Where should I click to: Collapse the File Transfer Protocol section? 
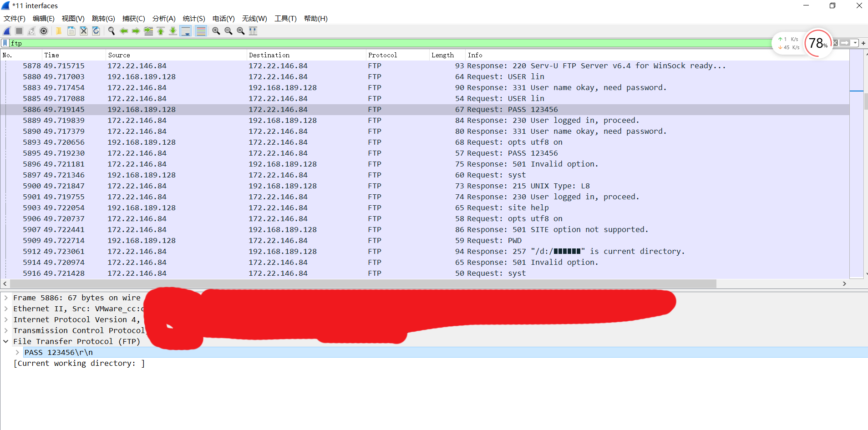point(6,341)
